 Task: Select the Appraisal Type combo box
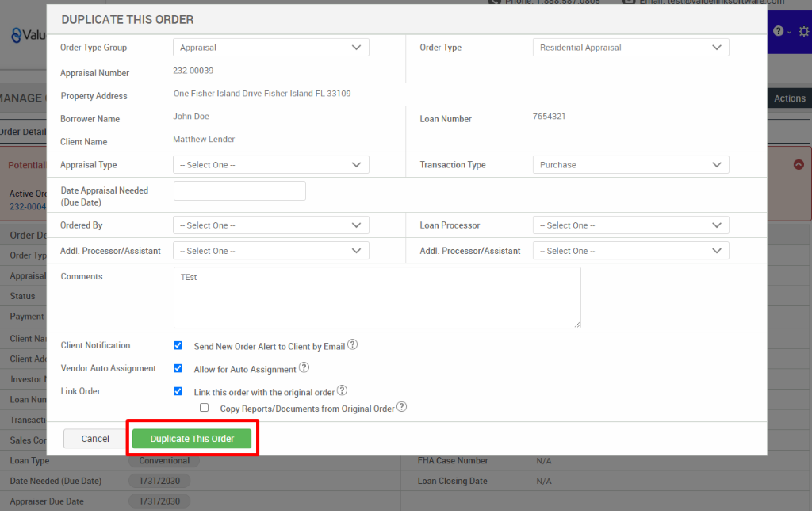[270, 164]
